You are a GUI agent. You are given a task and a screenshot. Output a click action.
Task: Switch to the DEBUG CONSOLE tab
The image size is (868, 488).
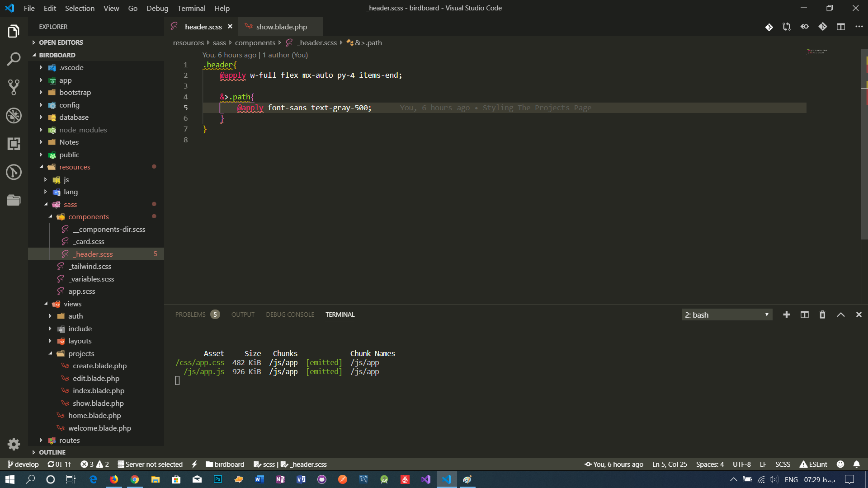pos(290,314)
